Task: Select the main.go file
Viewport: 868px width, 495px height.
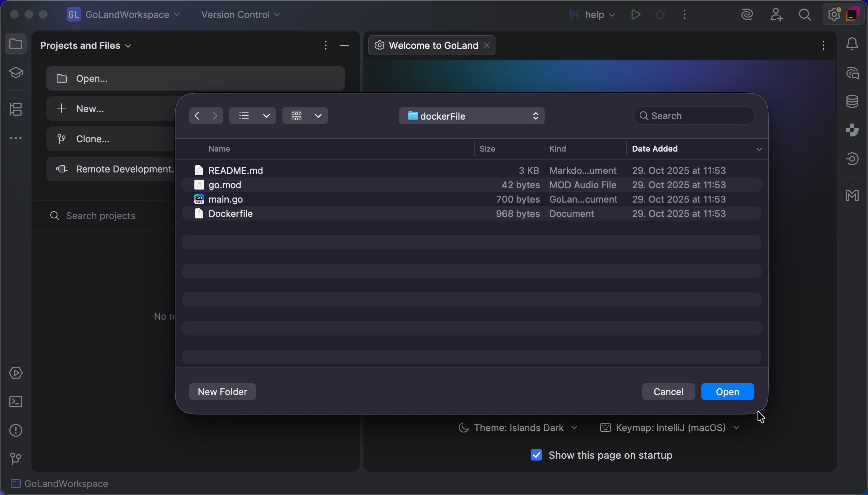Action: 225,199
